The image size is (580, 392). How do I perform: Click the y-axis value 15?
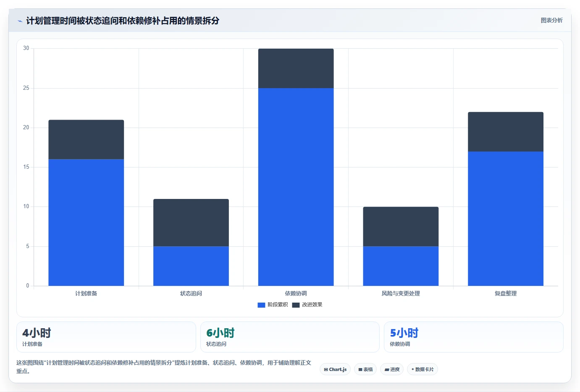click(x=26, y=167)
